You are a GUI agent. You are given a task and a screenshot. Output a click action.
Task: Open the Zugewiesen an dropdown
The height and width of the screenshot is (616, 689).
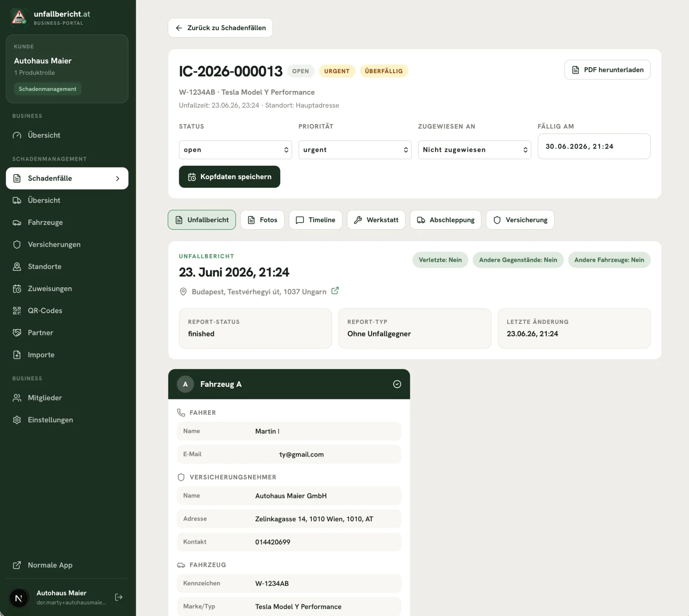click(475, 150)
